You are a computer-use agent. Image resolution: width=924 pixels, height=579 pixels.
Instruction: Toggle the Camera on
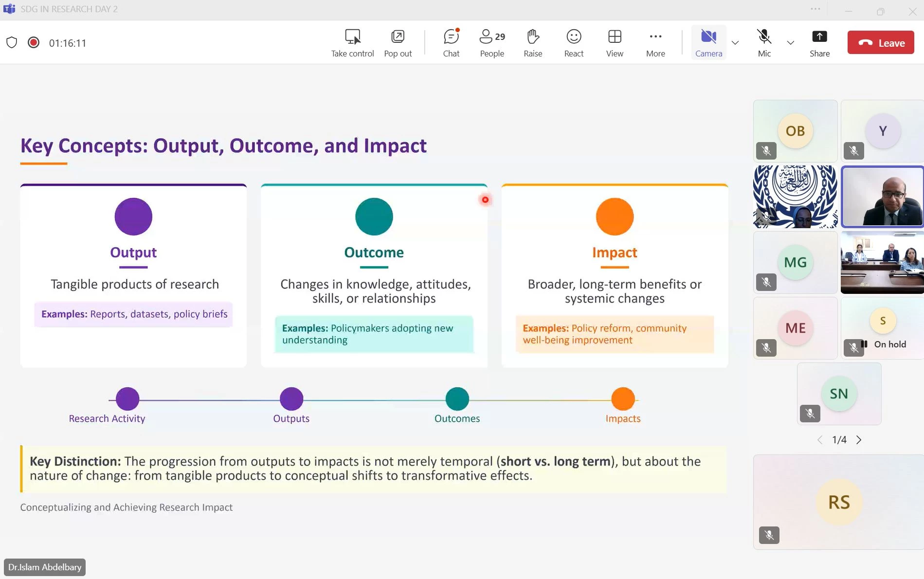tap(708, 43)
